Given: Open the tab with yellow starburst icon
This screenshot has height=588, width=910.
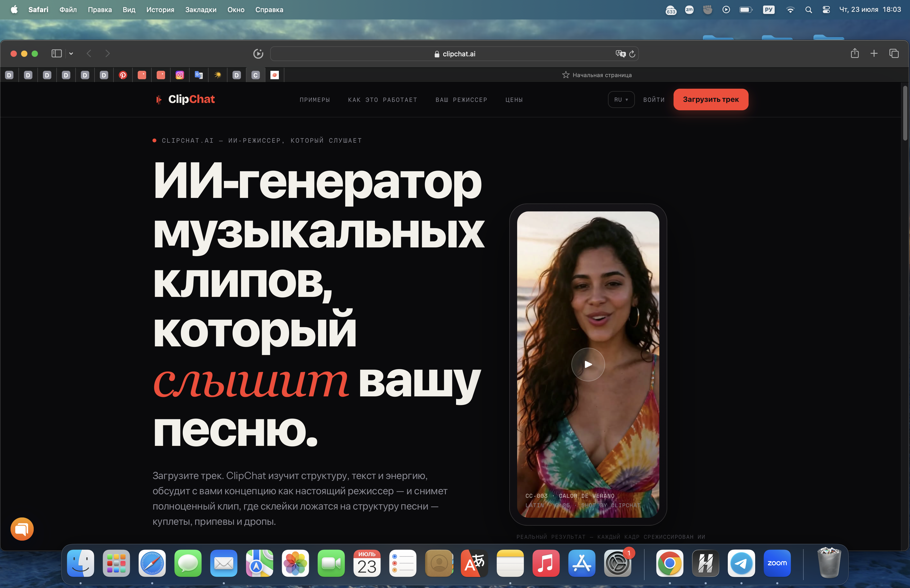Looking at the screenshot, I should pos(218,75).
